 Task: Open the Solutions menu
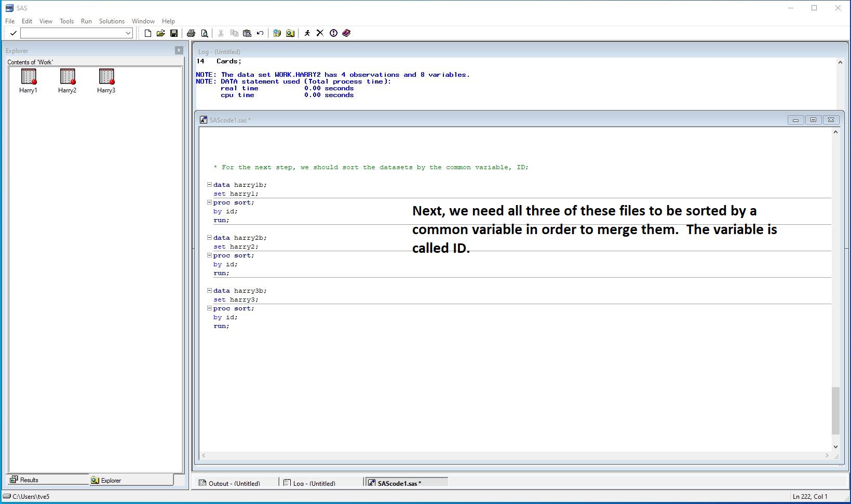pyautogui.click(x=112, y=21)
